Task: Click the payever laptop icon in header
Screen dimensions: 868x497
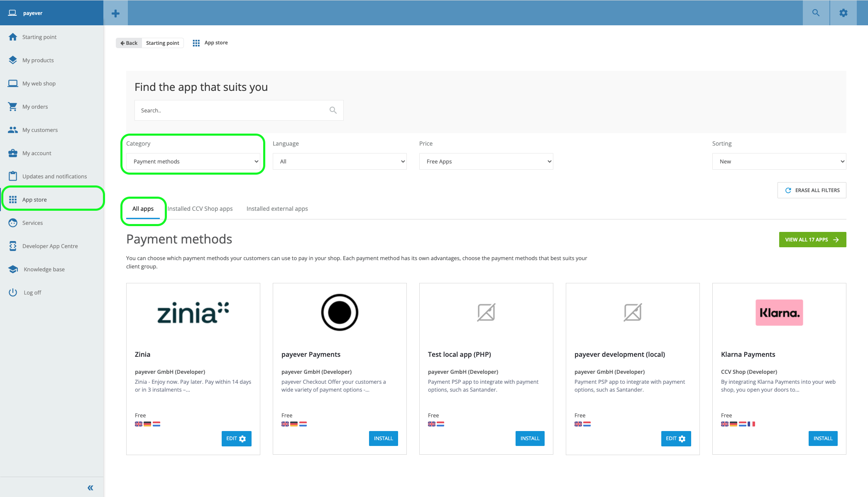Action: pyautogui.click(x=12, y=13)
